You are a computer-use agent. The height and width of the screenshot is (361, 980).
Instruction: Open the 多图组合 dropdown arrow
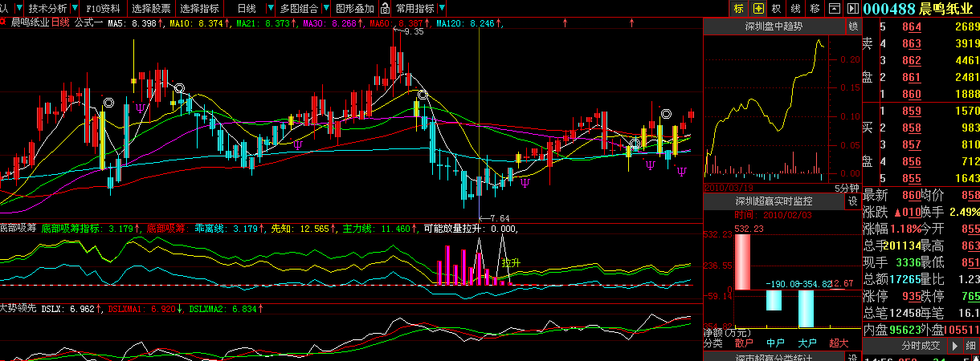(325, 9)
